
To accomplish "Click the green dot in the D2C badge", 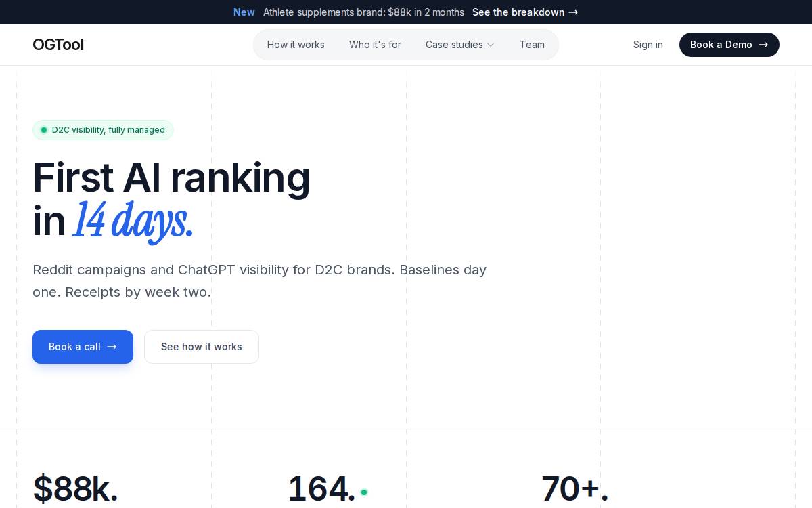I will pyautogui.click(x=44, y=130).
